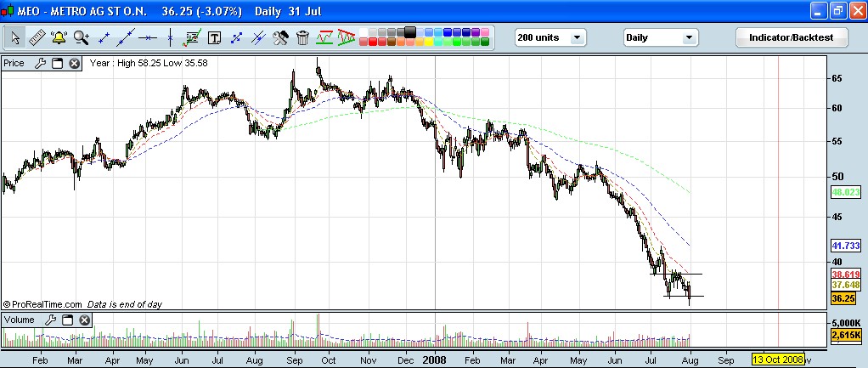Image resolution: width=868 pixels, height=368 pixels.
Task: Open the wrench and hammer settings tool
Action: pos(280,37)
